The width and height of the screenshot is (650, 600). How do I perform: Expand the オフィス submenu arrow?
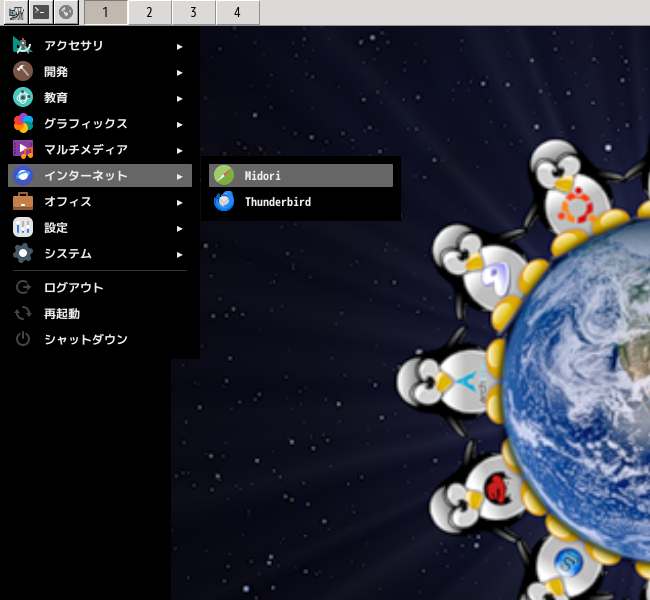point(179,203)
